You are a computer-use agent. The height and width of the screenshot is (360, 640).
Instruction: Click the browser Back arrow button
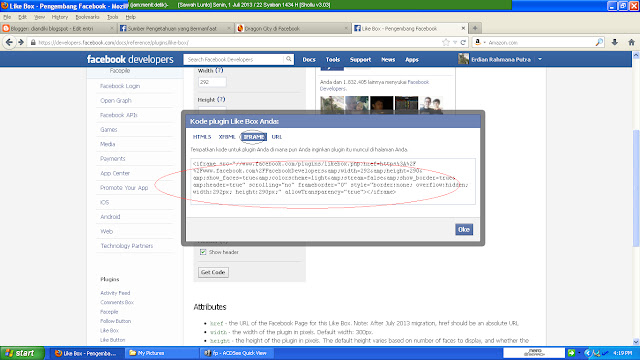pos(9,42)
